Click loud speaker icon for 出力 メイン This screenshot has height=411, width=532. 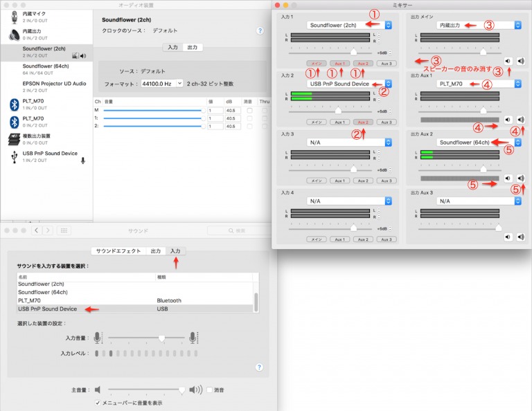521,61
